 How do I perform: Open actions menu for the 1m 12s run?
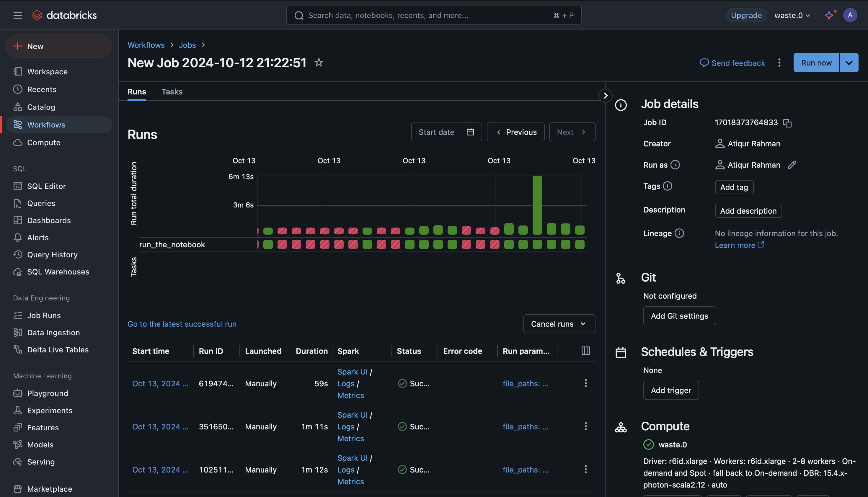pos(585,469)
